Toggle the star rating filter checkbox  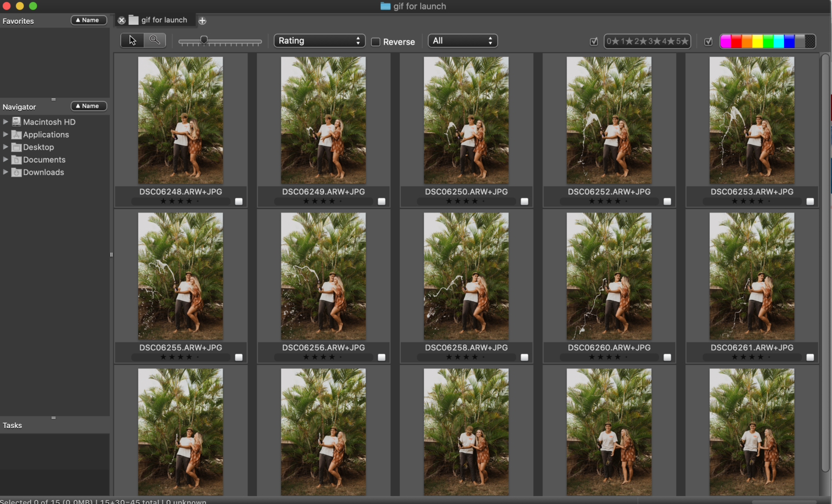click(x=594, y=41)
